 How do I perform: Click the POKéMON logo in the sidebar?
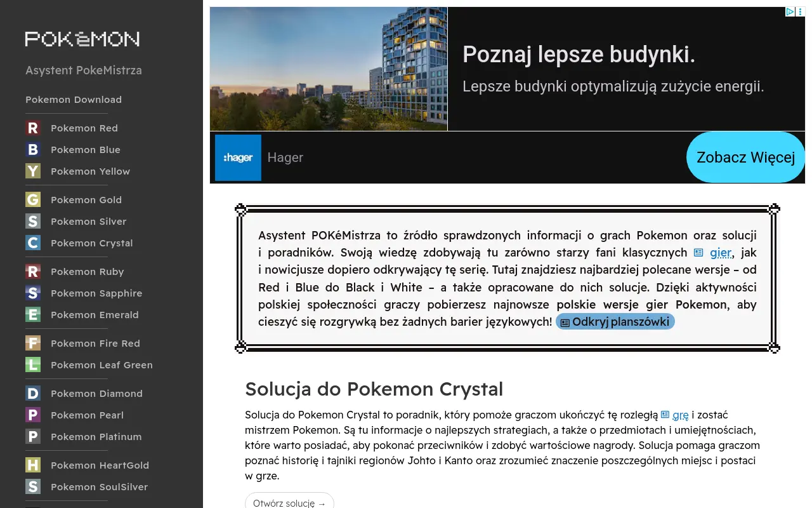pyautogui.click(x=82, y=39)
